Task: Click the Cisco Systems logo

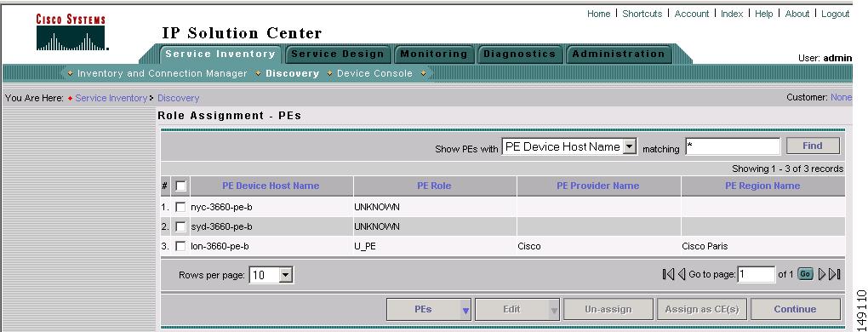Action: pos(71,32)
